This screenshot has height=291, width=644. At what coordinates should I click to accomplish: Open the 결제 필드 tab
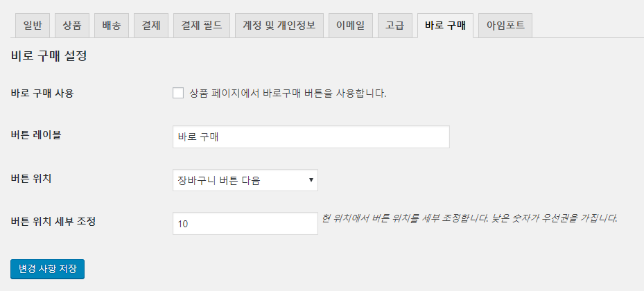coord(201,26)
